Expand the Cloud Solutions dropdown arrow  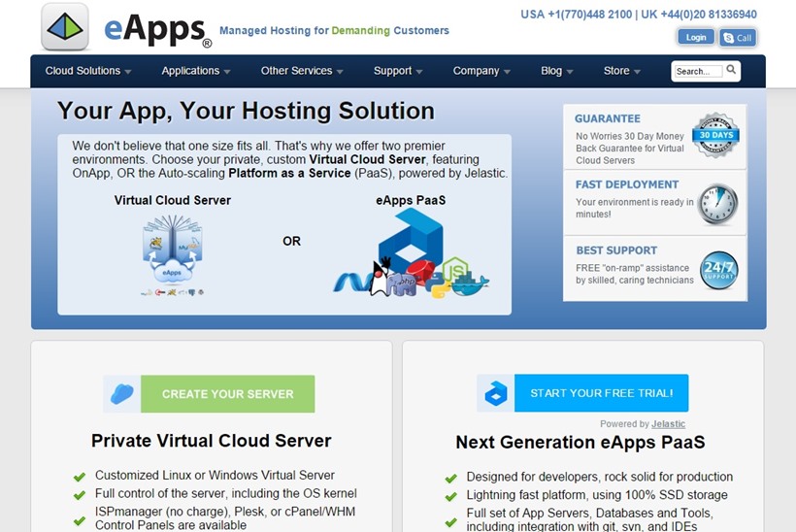[128, 72]
